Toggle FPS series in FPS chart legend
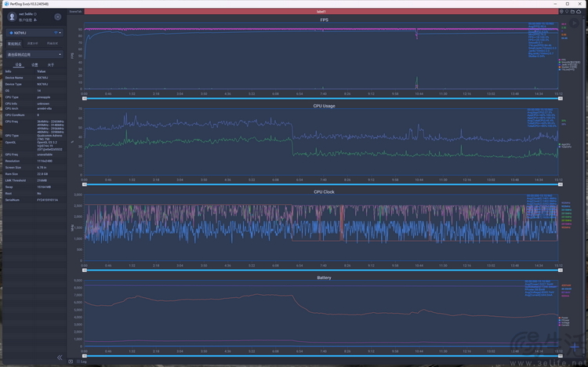 click(562, 60)
